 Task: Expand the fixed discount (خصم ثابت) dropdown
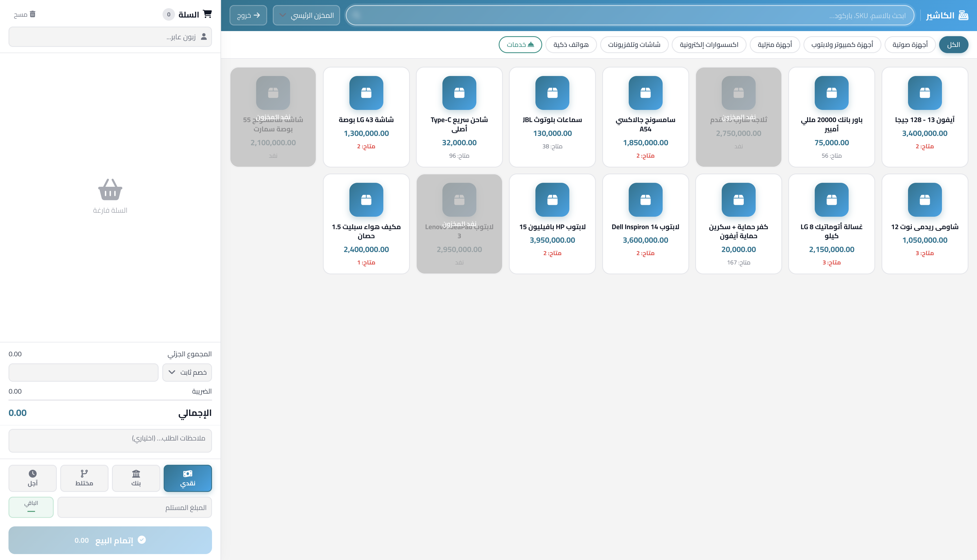[187, 372]
